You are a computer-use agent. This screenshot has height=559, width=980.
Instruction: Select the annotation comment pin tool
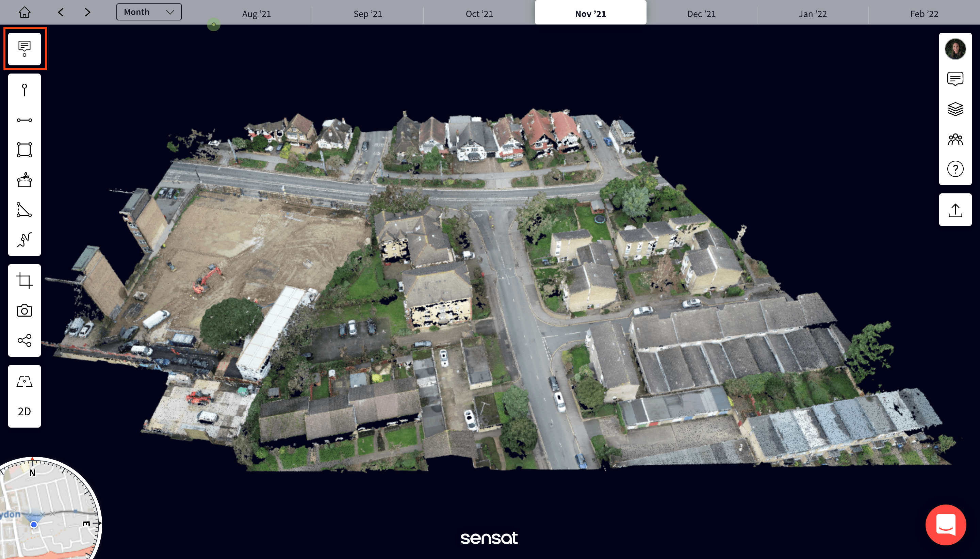(24, 49)
